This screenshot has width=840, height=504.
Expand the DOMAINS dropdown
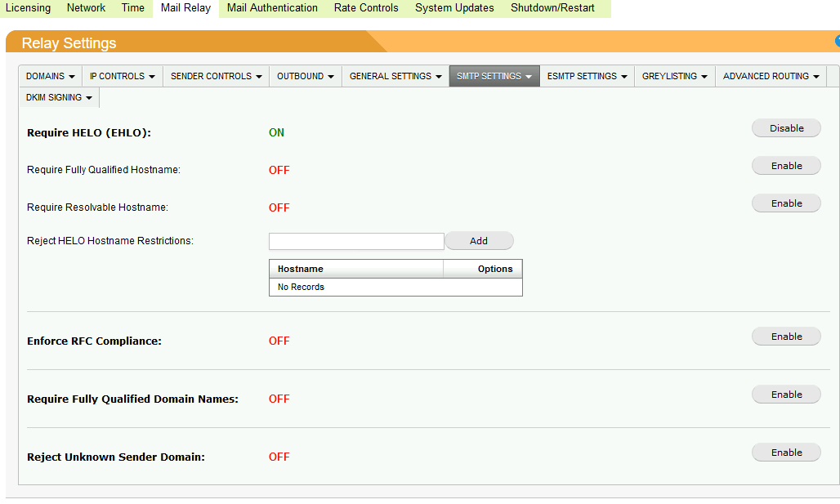pos(50,76)
